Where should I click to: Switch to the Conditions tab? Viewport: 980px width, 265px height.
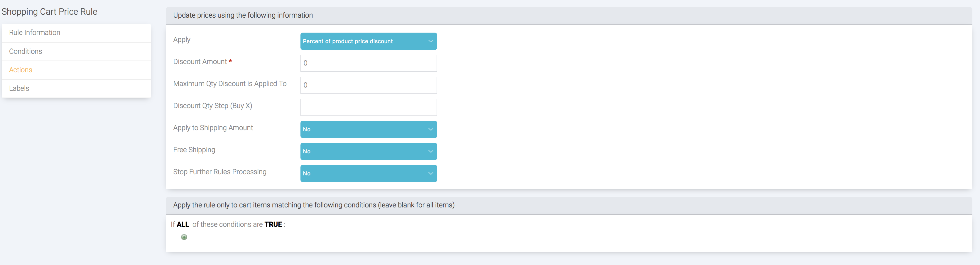click(26, 51)
